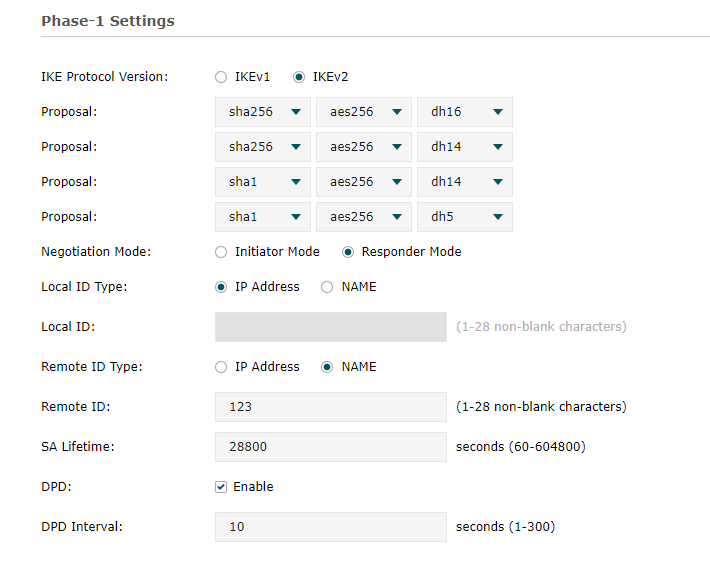Open the first proposal's sha256 hash dropdown
The width and height of the screenshot is (710, 565).
[263, 112]
